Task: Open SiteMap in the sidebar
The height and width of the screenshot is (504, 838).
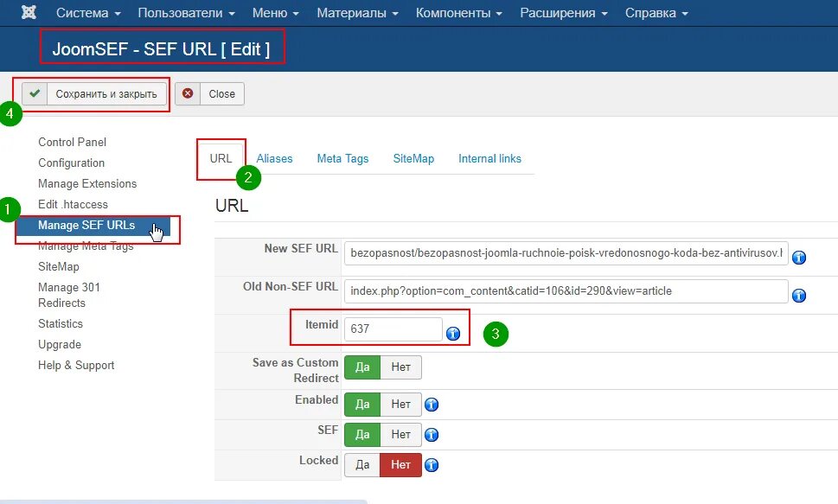Action: tap(58, 267)
